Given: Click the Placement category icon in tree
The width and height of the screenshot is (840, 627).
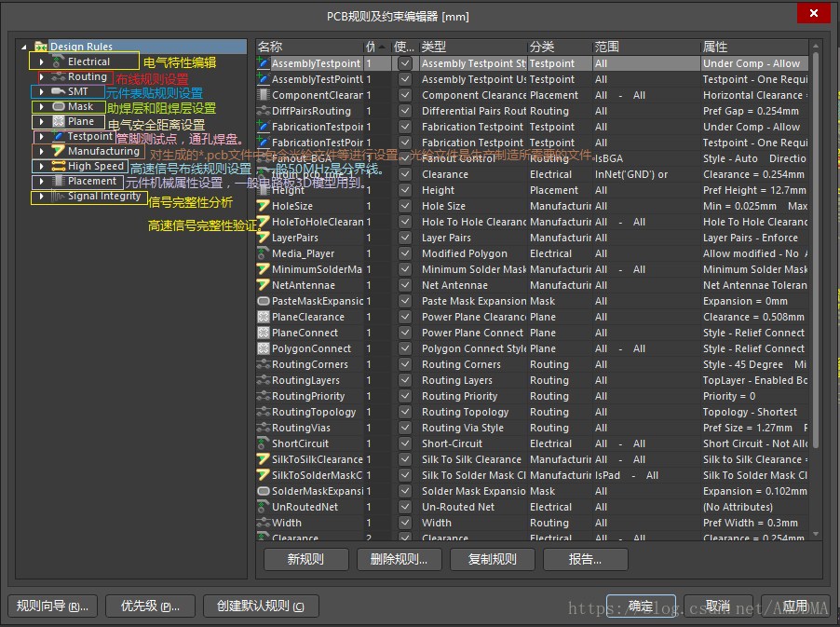Looking at the screenshot, I should click(x=58, y=181).
